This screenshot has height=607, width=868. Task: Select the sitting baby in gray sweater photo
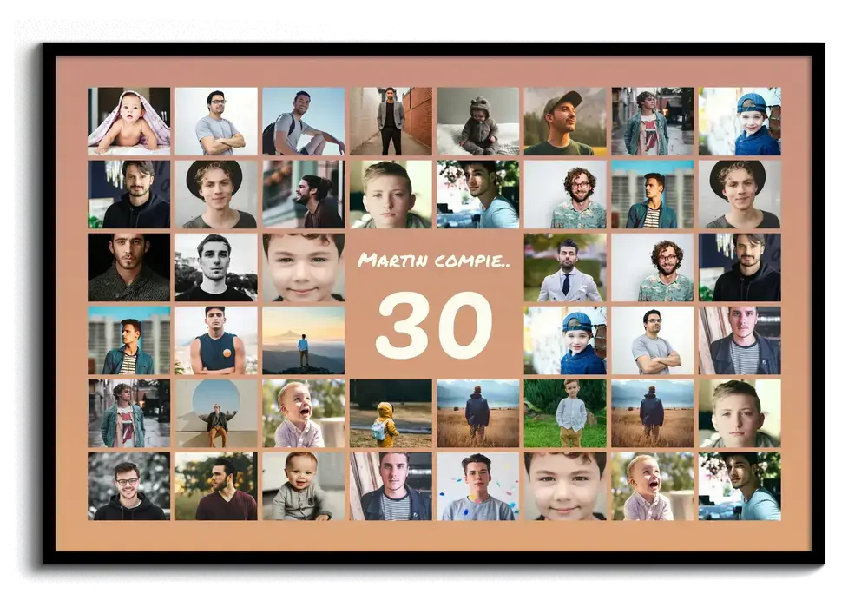click(x=303, y=487)
